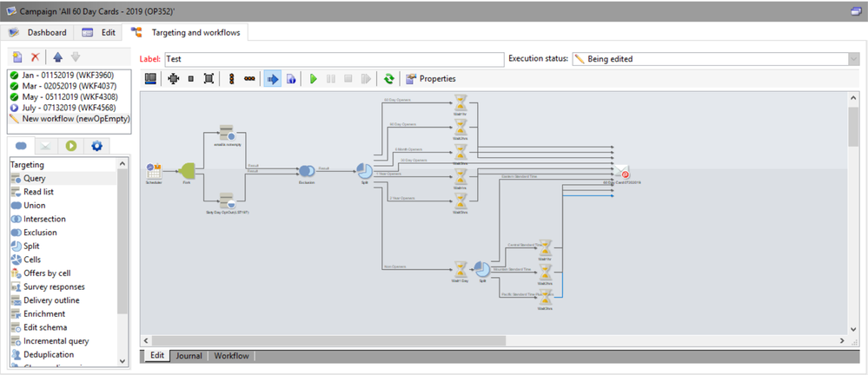Choose Deduplication from the Targeting list
868x375 pixels.
(x=49, y=354)
